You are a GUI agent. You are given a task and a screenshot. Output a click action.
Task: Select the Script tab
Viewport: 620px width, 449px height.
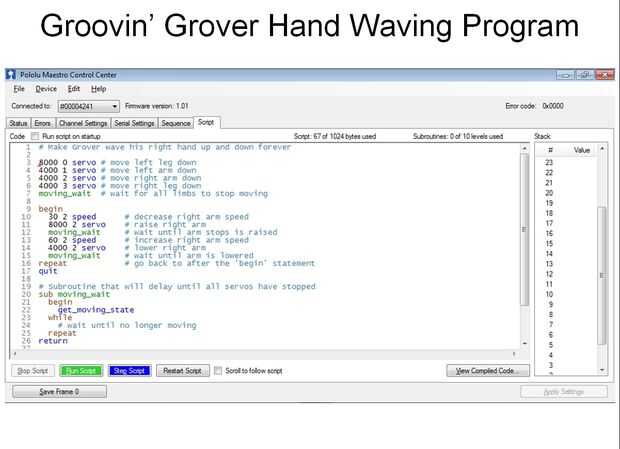pyautogui.click(x=206, y=123)
